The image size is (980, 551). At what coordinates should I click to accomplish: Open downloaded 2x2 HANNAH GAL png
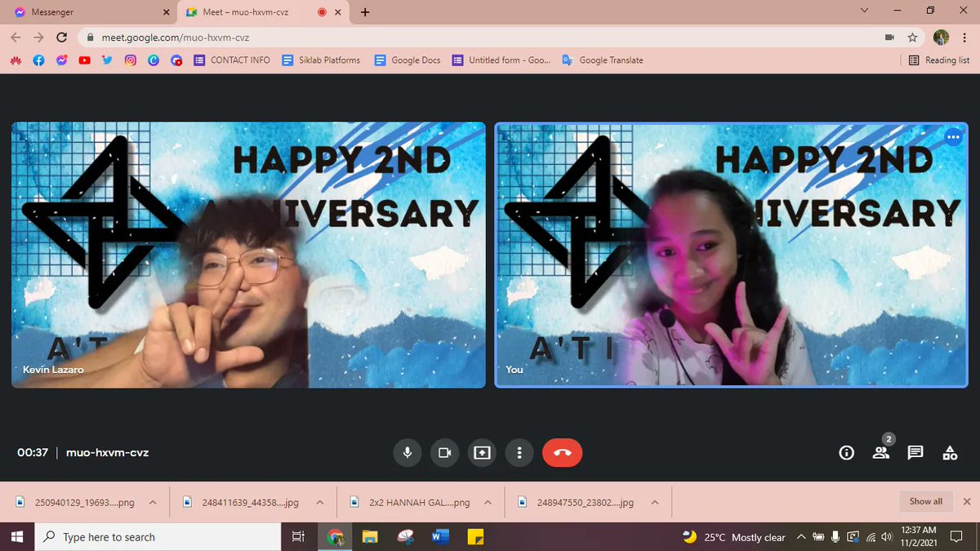[408, 503]
